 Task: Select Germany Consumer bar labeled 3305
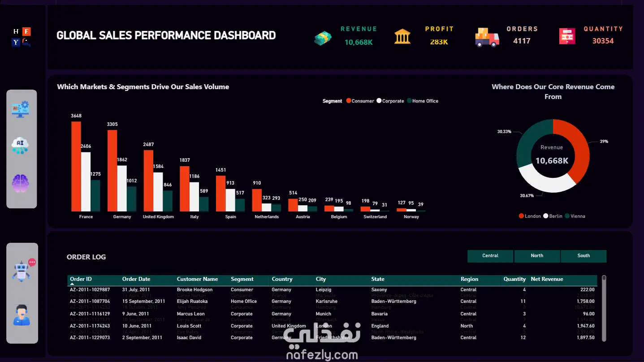point(112,171)
